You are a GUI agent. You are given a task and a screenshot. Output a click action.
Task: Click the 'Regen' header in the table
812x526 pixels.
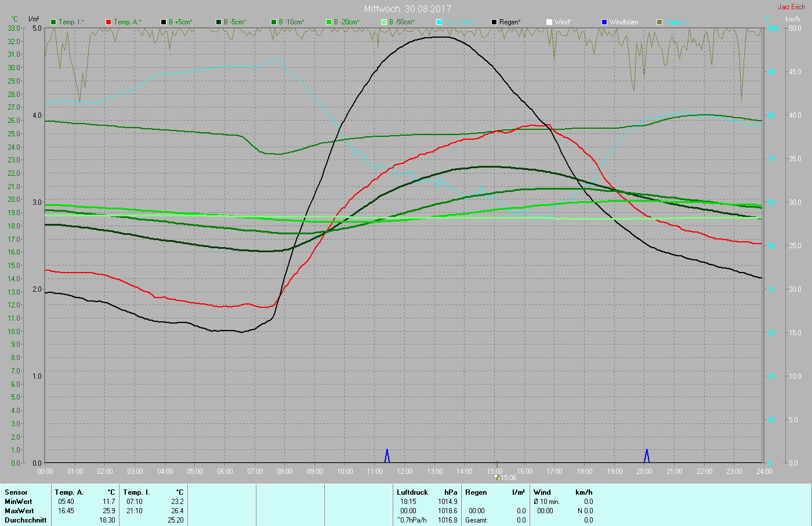click(476, 492)
